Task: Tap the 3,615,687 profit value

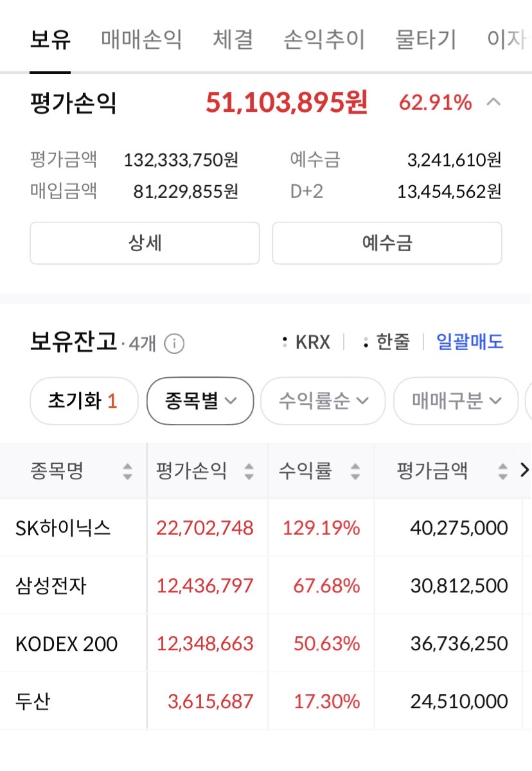Action: [211, 701]
